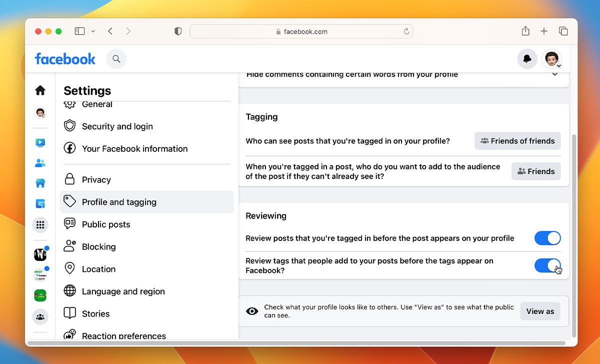Toggle review posts you're tagged in switch
Viewport: 600px width, 364px height.
(547, 238)
